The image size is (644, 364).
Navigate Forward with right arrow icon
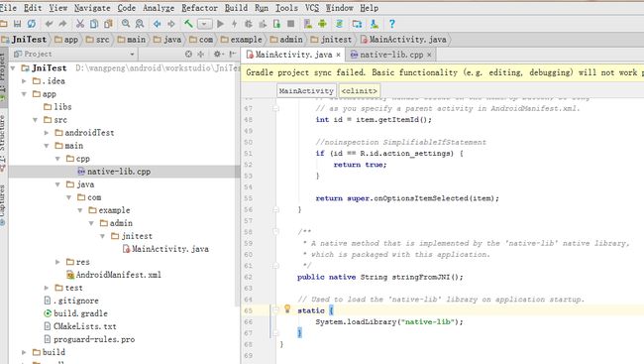(170, 24)
